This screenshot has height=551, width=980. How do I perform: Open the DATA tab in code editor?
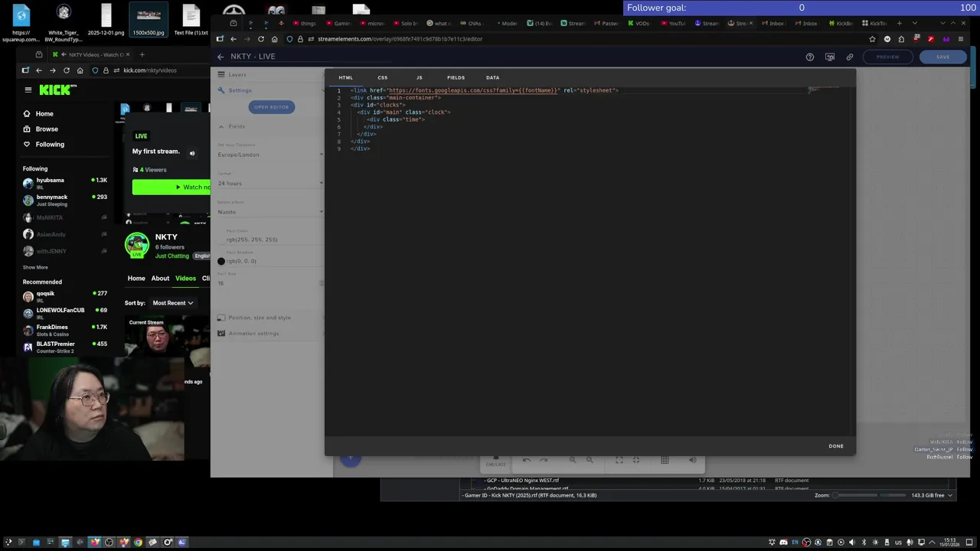[x=492, y=77]
